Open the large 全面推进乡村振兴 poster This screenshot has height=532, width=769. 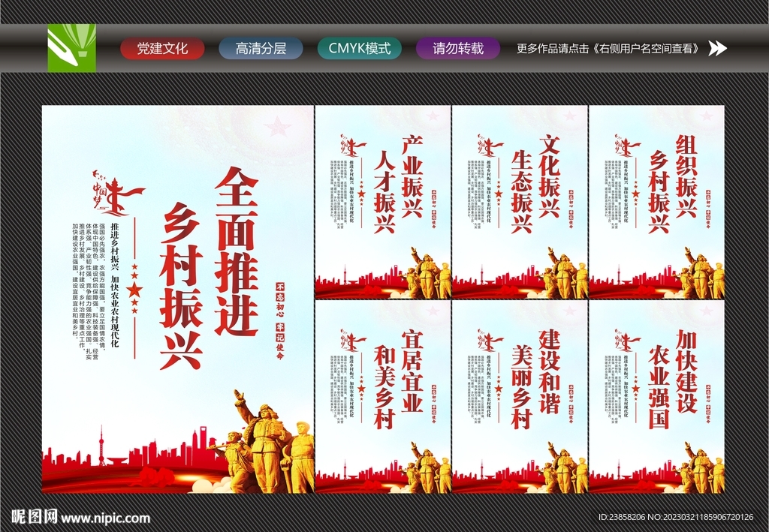pos(178,299)
